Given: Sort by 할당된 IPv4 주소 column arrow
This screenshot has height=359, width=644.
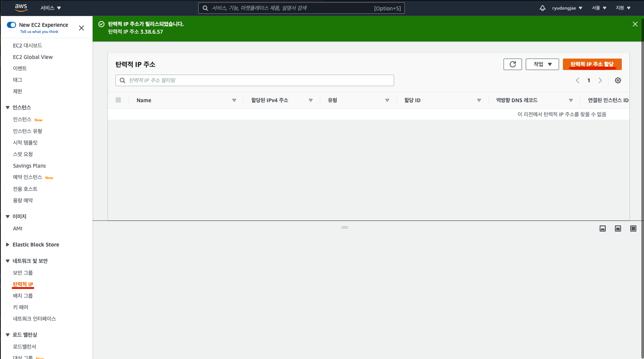Looking at the screenshot, I should [x=311, y=100].
